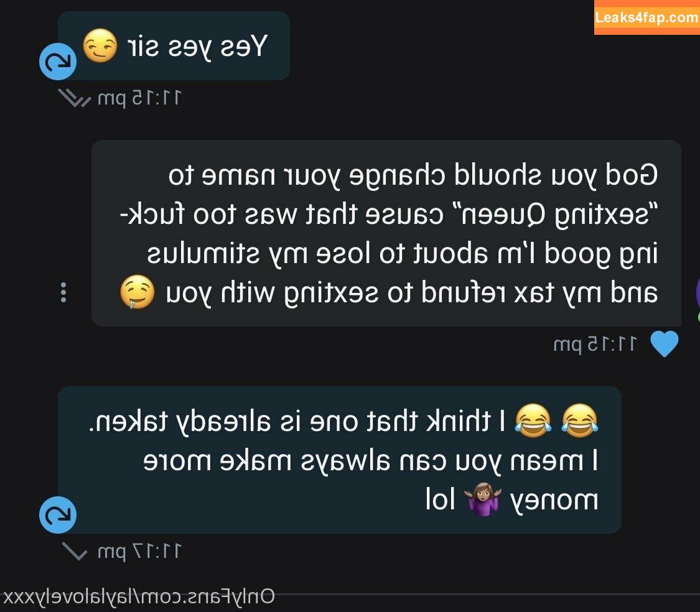
Task: Click the purple avatar at the screen edge
Action: (698, 294)
